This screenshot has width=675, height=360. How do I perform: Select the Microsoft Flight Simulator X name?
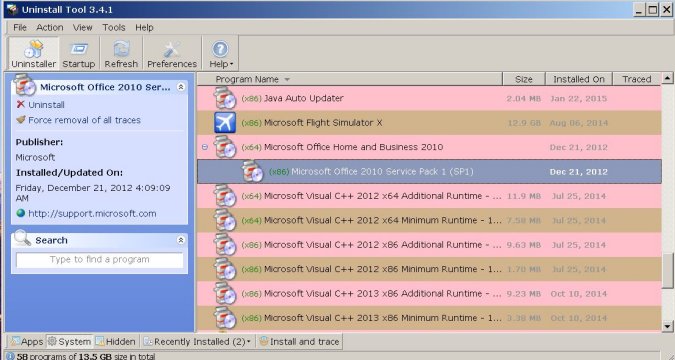click(323, 123)
